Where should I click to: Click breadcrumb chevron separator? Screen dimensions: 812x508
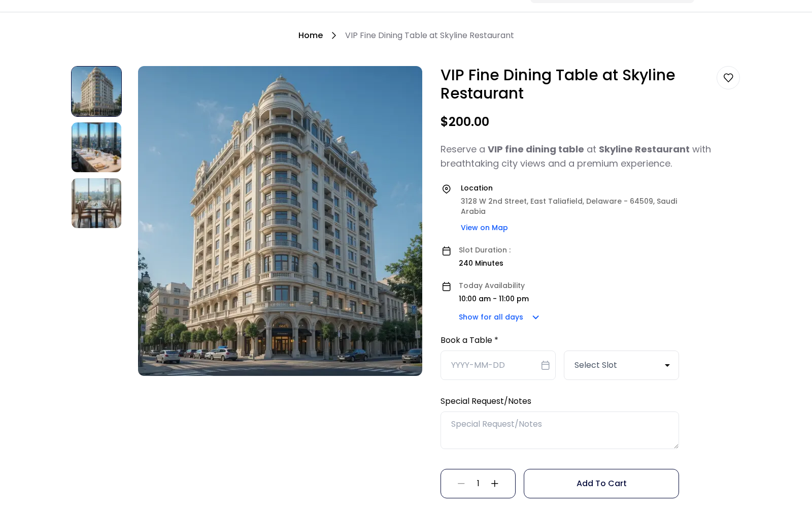pos(334,36)
